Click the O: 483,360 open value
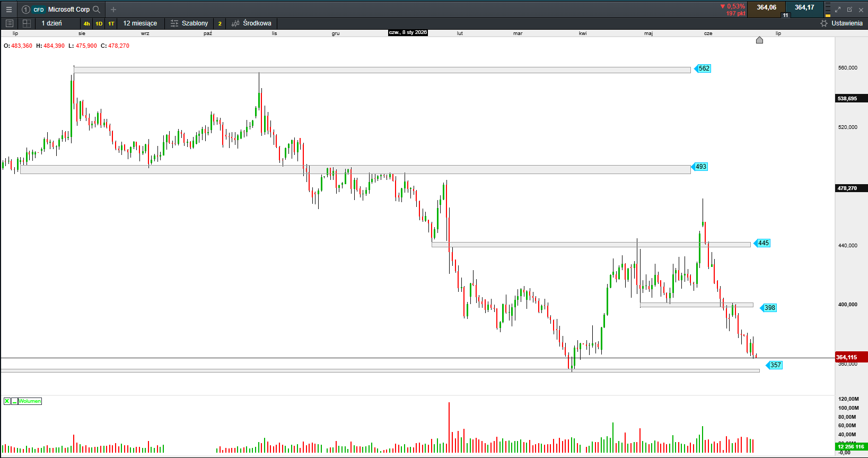This screenshot has width=868, height=458. tap(18, 46)
